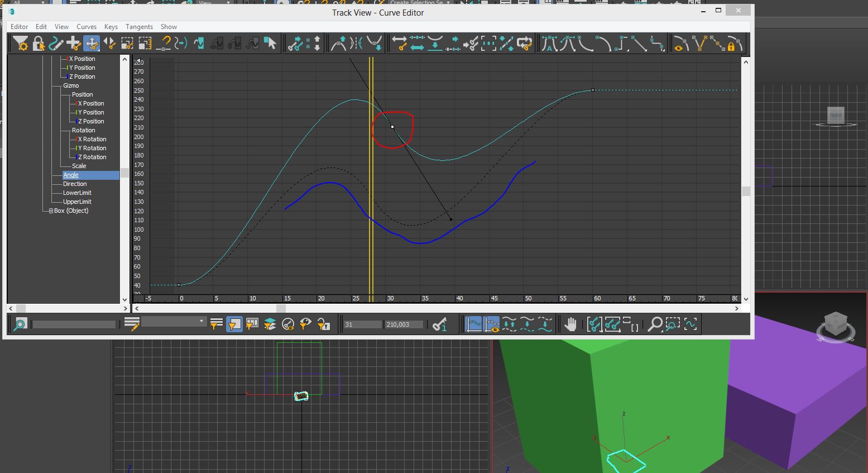
Task: Open the Tangents menu
Action: 139,27
